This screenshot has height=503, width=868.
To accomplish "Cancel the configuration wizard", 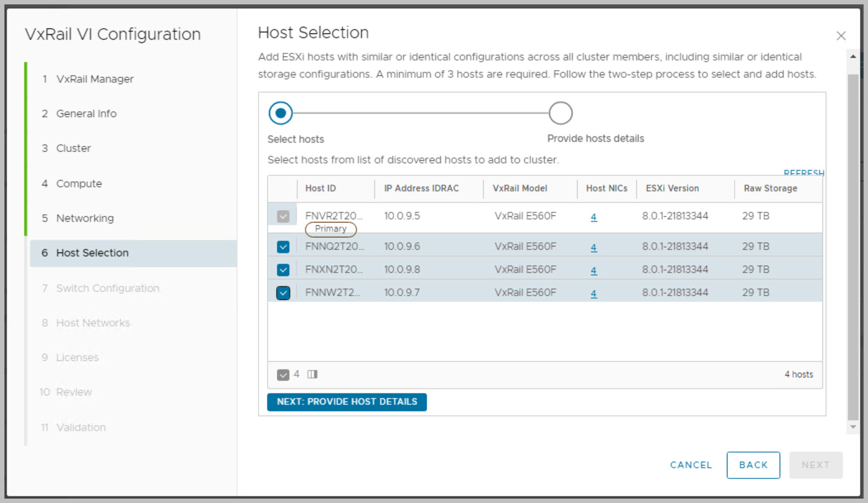I will (691, 465).
